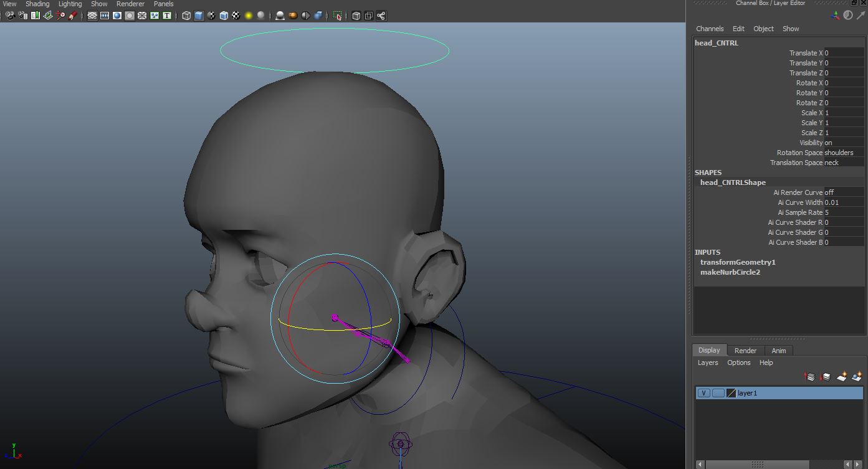Toggle visibility V box of layer1

(703, 393)
